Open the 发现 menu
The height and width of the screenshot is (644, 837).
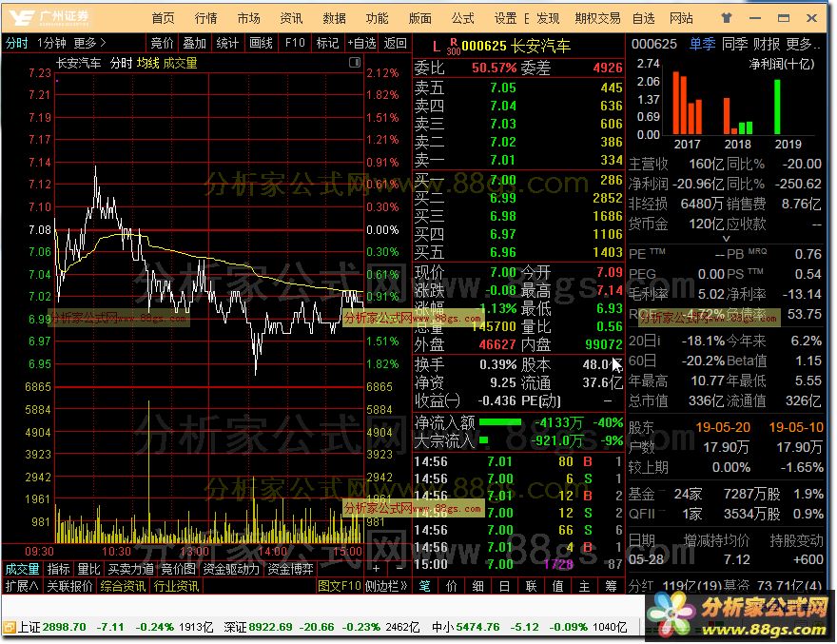point(548,18)
